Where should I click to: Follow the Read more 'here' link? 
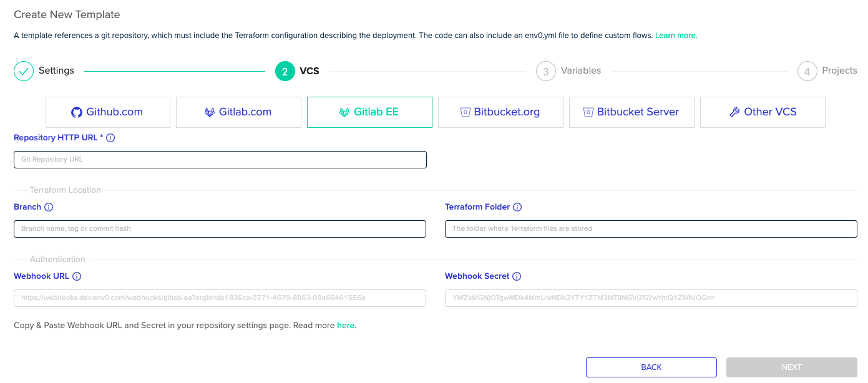[346, 326]
